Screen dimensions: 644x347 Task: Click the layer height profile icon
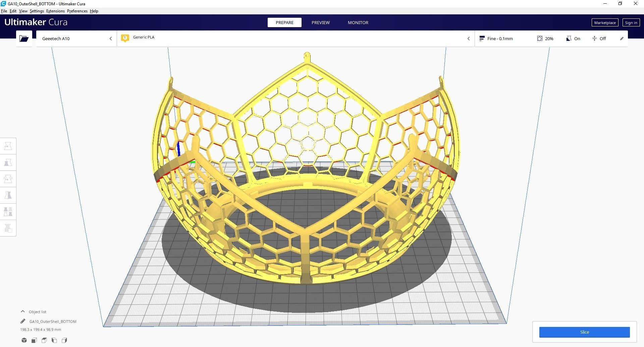click(x=482, y=39)
